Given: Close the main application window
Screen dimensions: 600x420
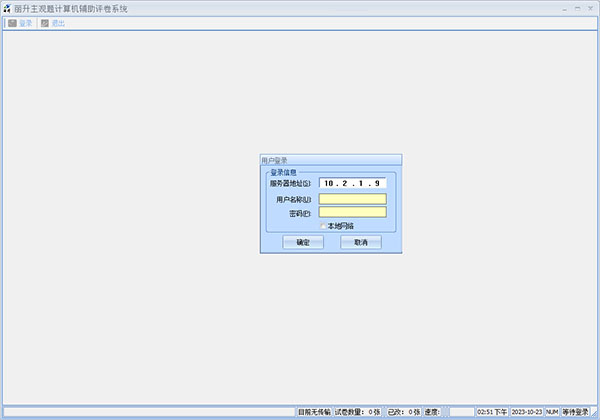Looking at the screenshot, I should pyautogui.click(x=590, y=9).
